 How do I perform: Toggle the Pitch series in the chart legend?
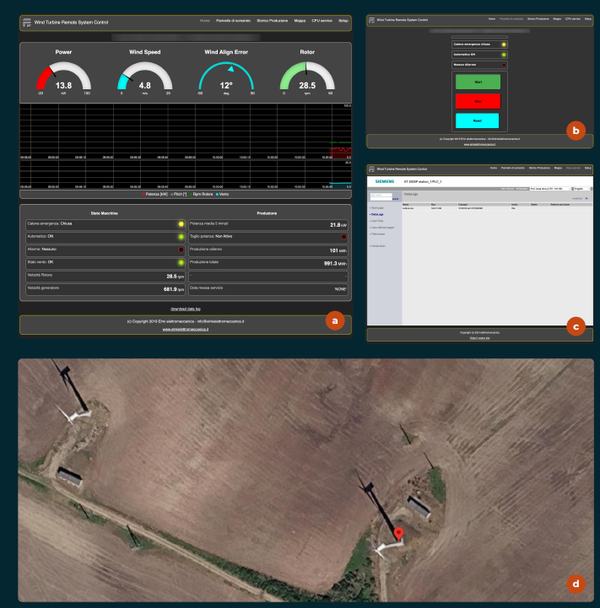[x=179, y=194]
